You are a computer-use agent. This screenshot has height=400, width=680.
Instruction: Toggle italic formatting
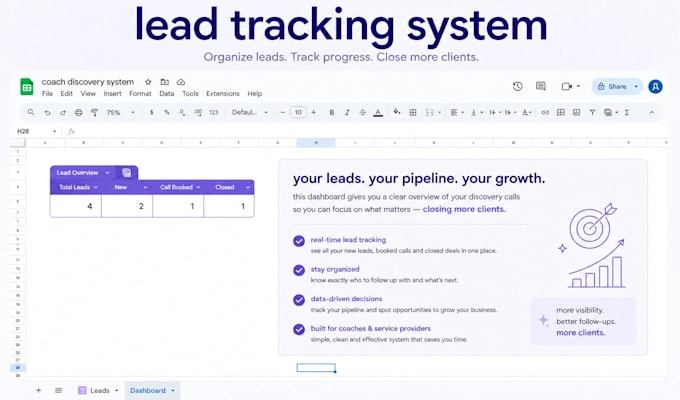(347, 112)
